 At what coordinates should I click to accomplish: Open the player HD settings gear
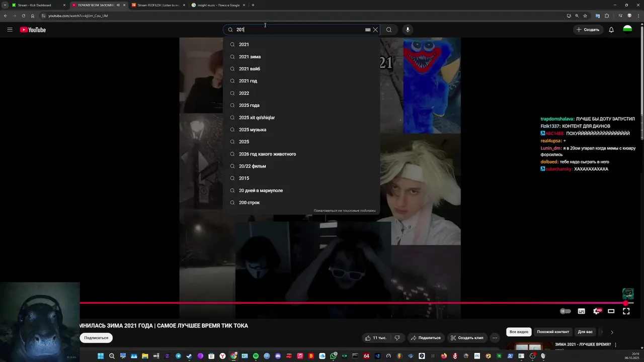(597, 311)
